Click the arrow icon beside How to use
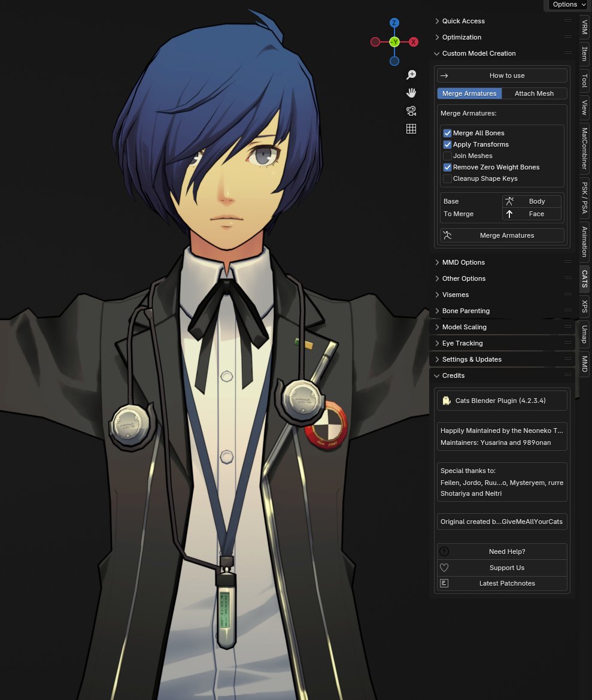592x700 pixels. [x=444, y=75]
